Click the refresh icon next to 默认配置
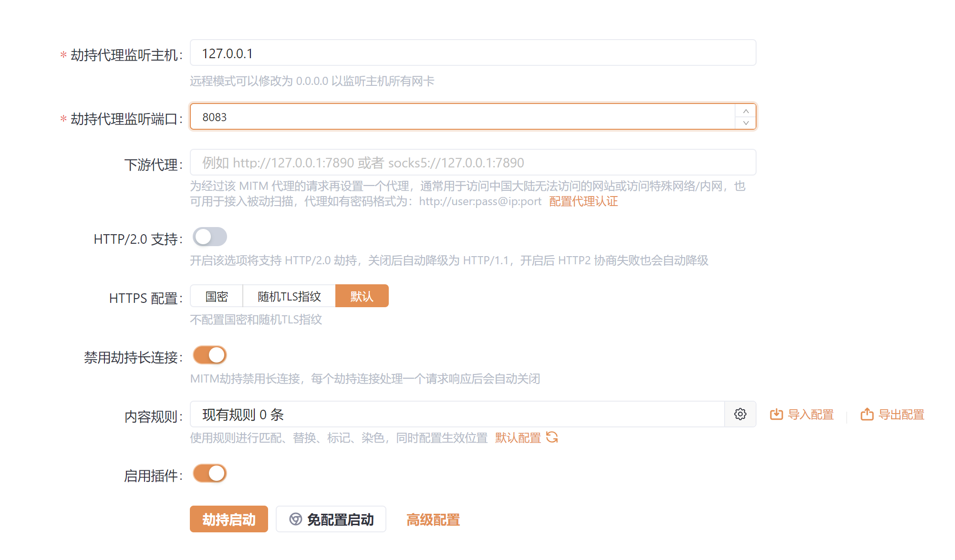 pos(552,437)
